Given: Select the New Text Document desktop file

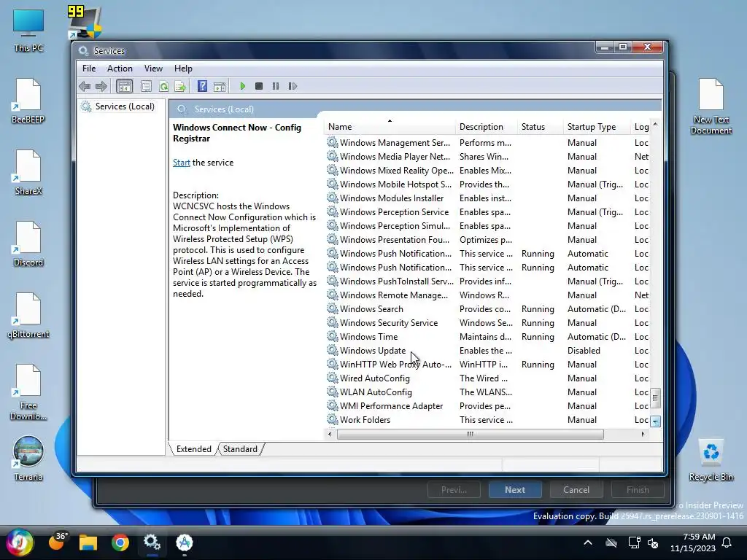Looking at the screenshot, I should (711, 106).
